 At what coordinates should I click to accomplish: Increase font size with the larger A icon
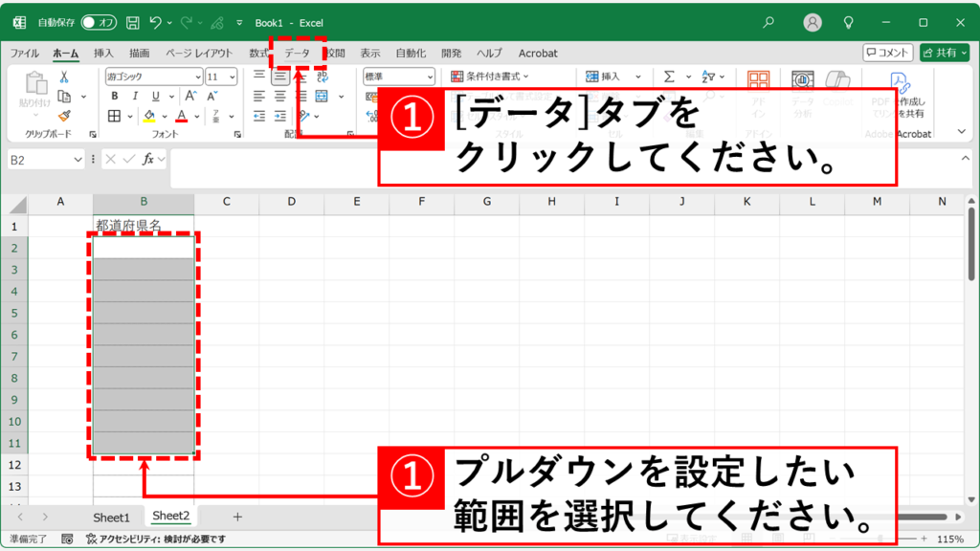(x=190, y=96)
